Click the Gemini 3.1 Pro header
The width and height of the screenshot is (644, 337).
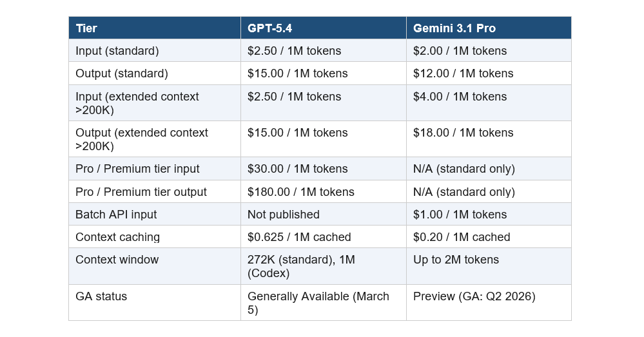pyautogui.click(x=454, y=28)
